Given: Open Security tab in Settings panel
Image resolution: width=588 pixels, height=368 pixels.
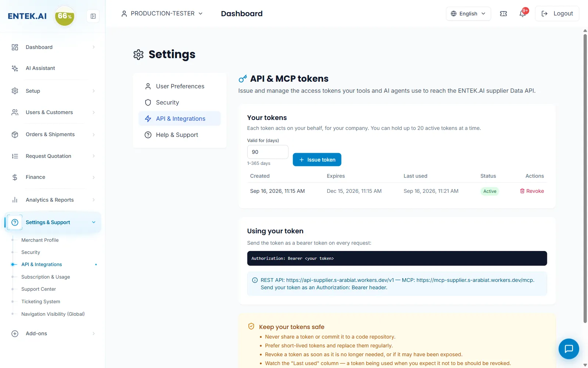Looking at the screenshot, I should point(179,102).
